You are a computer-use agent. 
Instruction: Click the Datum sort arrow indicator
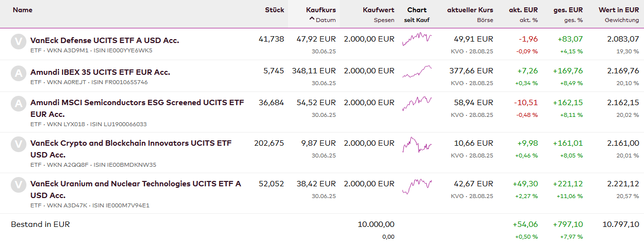pyautogui.click(x=311, y=20)
